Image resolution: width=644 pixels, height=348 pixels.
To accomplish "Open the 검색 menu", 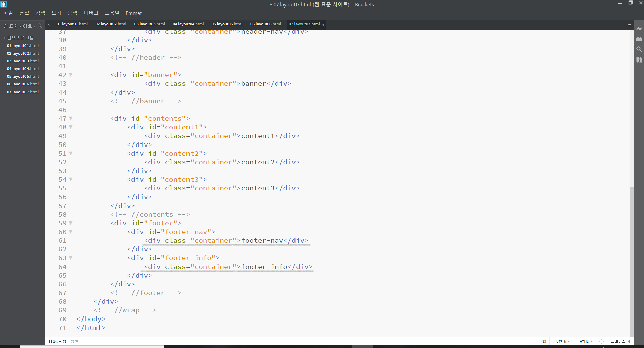I will (x=40, y=13).
